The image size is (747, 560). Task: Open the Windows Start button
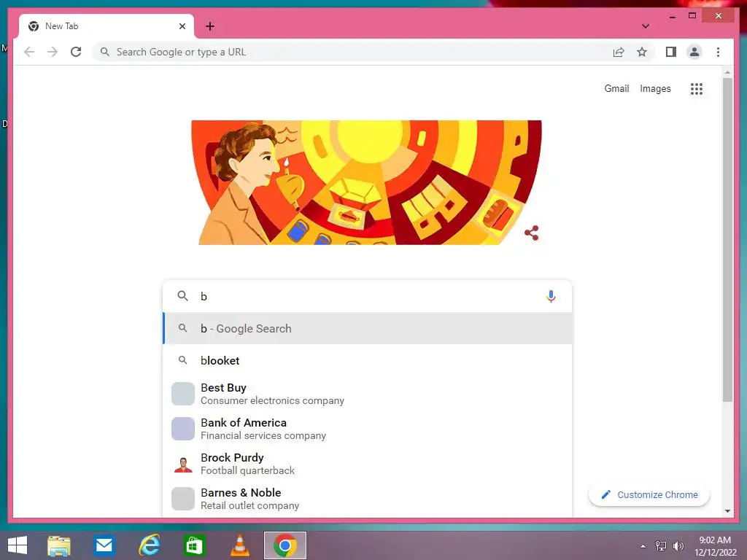click(x=18, y=545)
